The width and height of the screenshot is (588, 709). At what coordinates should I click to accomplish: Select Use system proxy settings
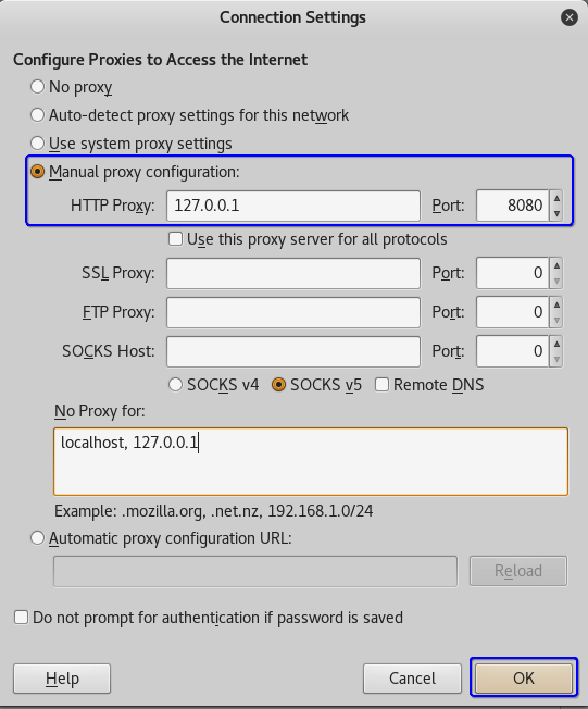37,143
